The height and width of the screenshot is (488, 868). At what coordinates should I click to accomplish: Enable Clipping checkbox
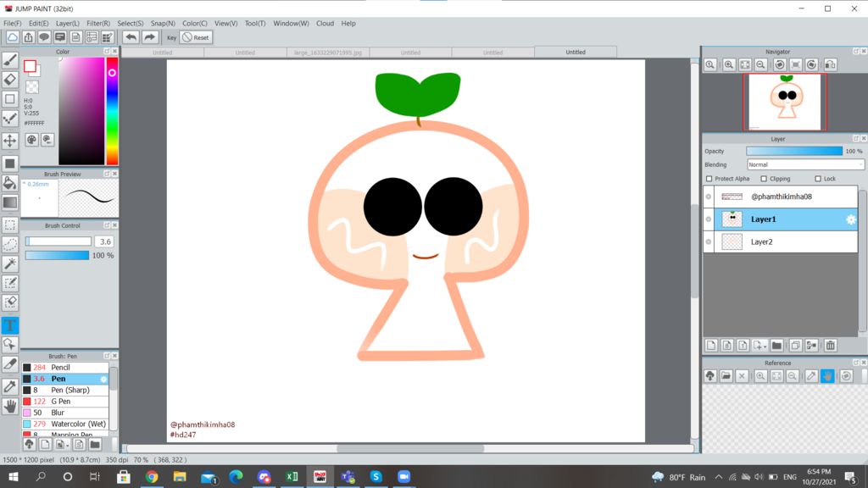764,179
